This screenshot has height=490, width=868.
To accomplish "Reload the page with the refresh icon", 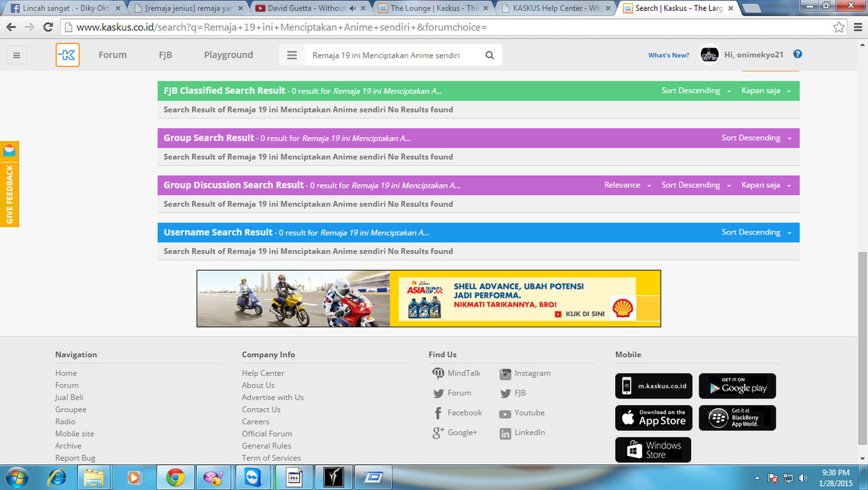I will pyautogui.click(x=47, y=27).
